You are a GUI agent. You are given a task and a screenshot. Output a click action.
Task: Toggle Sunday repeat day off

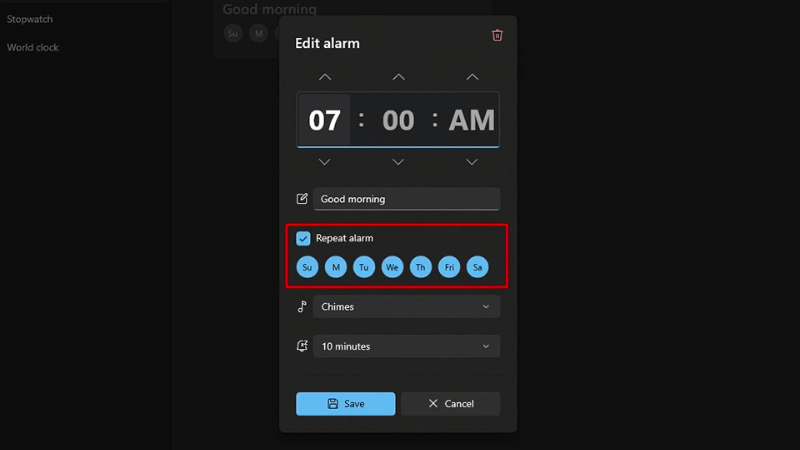pos(307,267)
